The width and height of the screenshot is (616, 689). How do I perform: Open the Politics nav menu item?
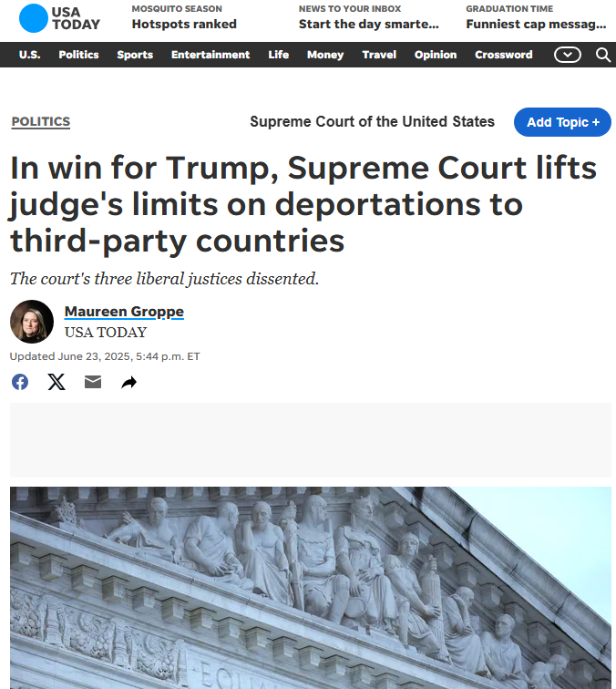78,55
